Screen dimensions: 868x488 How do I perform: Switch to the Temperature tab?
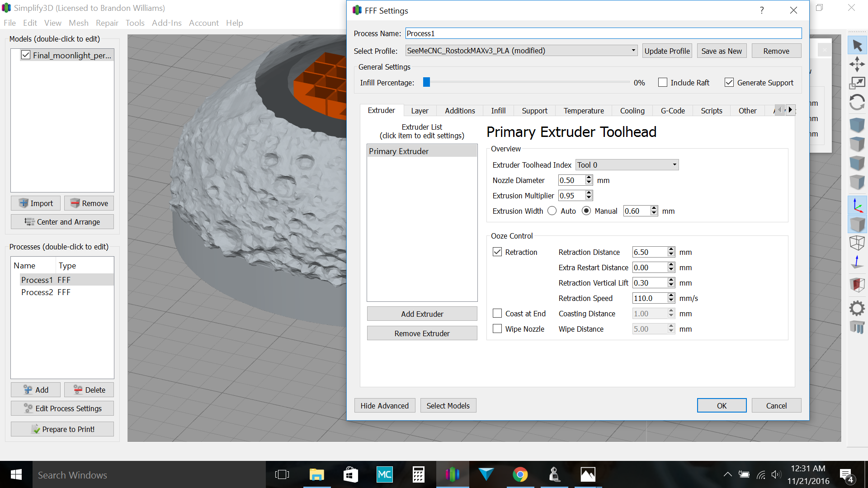(x=583, y=111)
